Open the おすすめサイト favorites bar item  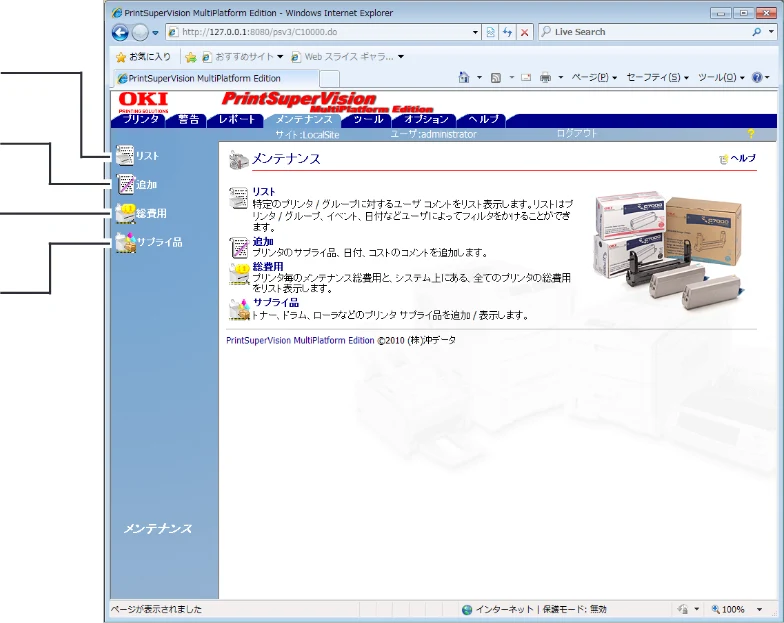242,57
